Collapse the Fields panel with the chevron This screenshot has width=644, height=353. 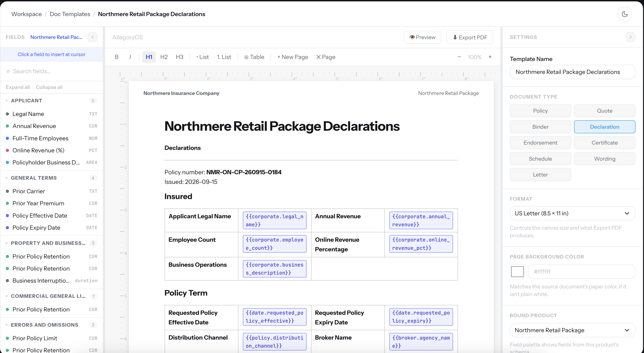93,37
